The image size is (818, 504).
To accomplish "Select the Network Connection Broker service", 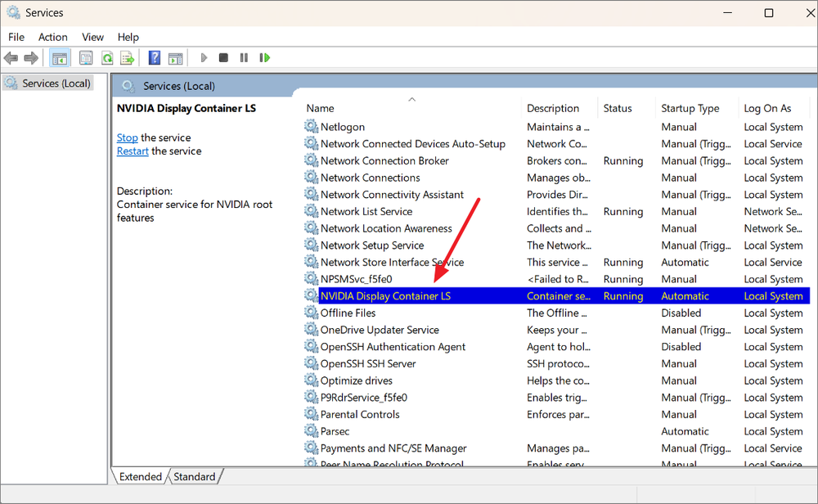I will point(556,160).
